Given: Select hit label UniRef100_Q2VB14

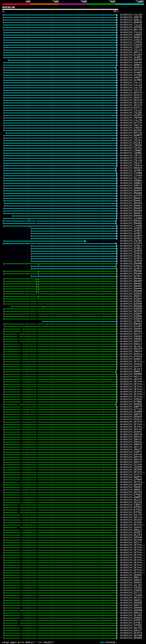Looking at the screenshot, I should click(131, 268).
